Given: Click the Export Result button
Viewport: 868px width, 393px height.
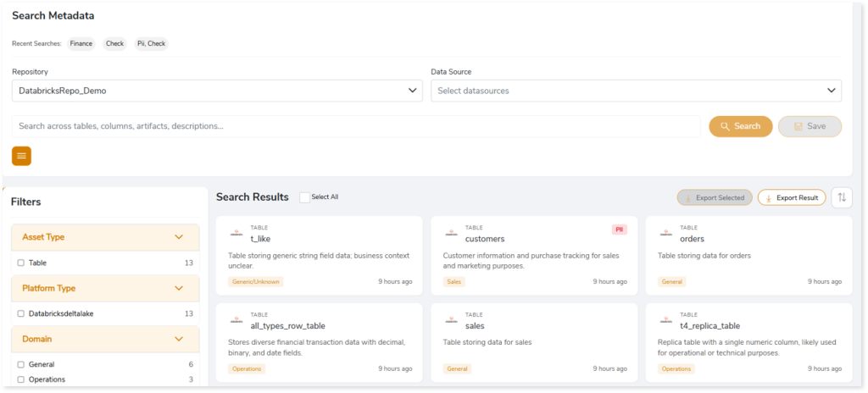Looking at the screenshot, I should [x=791, y=197].
